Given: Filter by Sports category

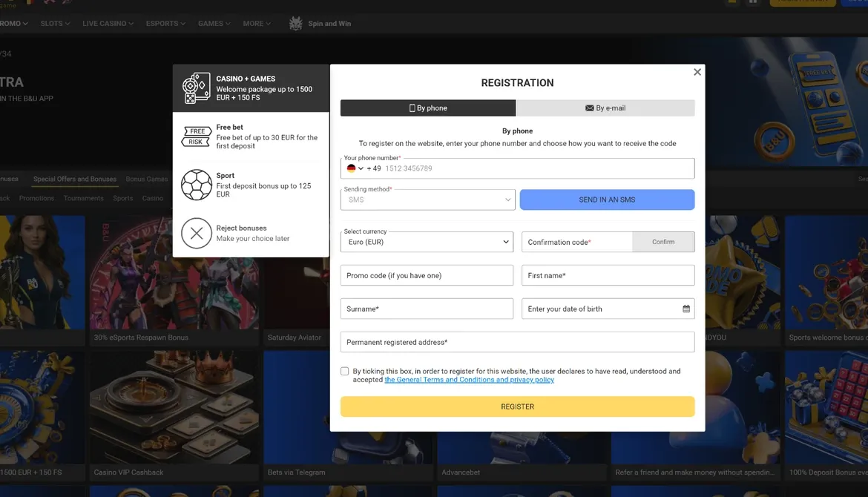Looking at the screenshot, I should (x=123, y=198).
